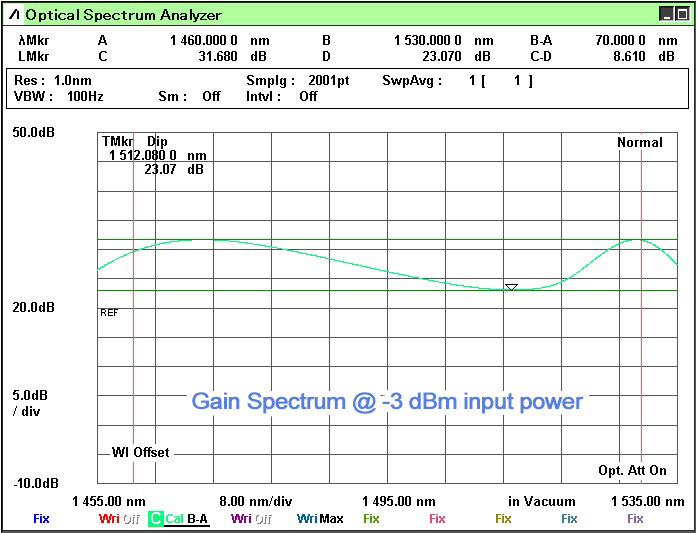The image size is (697, 533).
Task: Click the in Vacuum label
Action: click(541, 501)
